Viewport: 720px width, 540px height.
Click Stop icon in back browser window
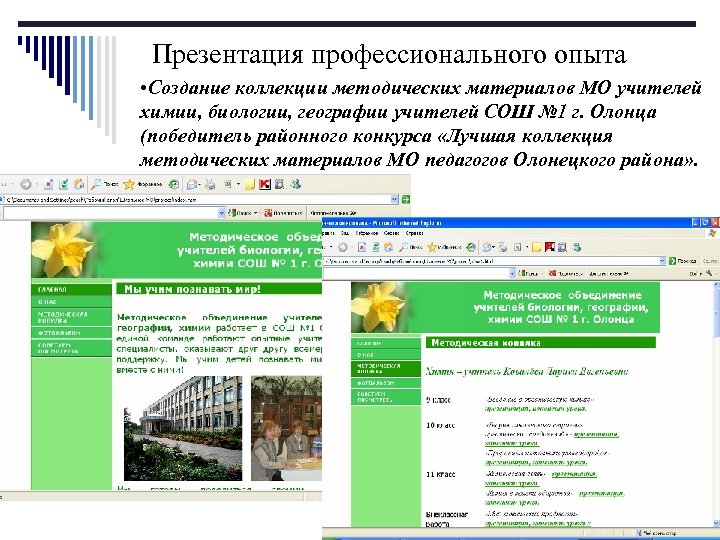48,185
